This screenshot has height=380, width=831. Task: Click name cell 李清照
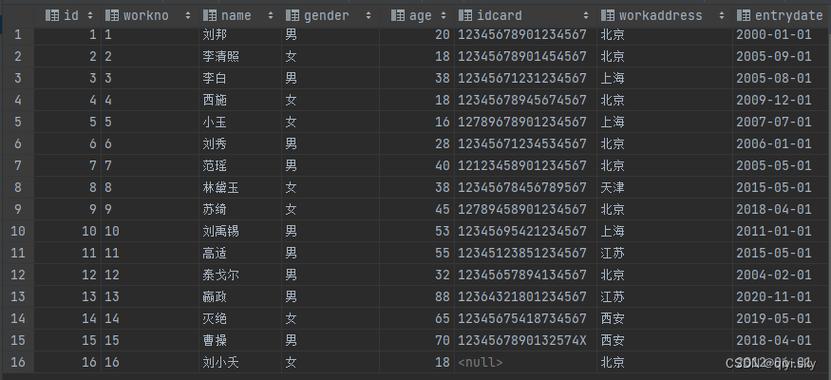click(x=221, y=56)
